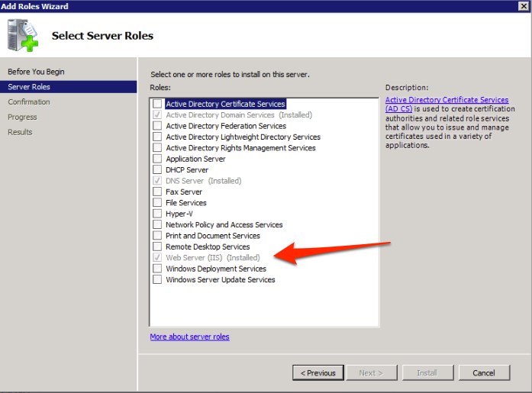This screenshot has width=532, height=393.
Task: Click the Previous button
Action: coord(318,372)
